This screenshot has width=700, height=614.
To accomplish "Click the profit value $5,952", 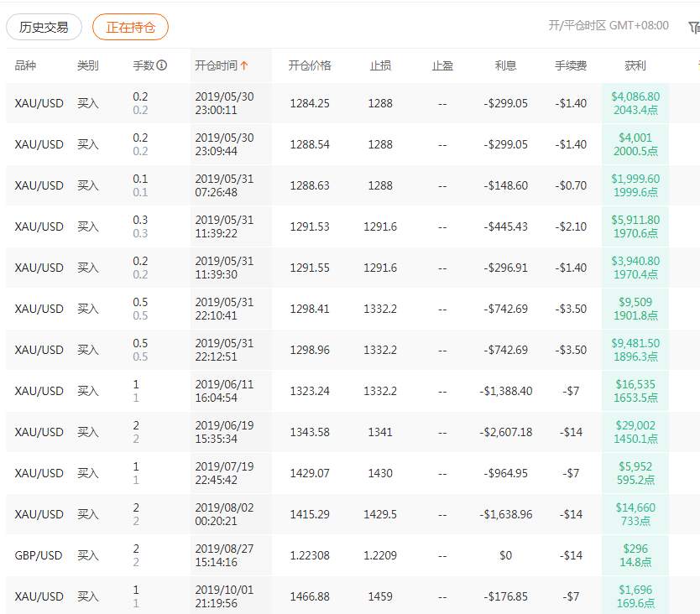I will 635,466.
